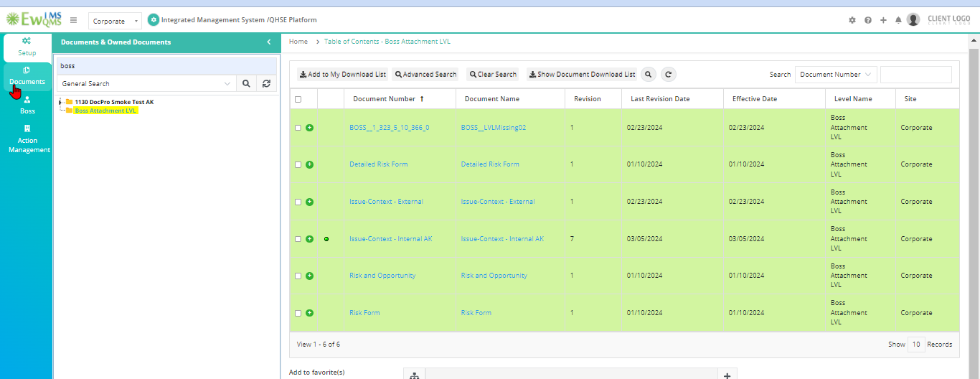Image resolution: width=980 pixels, height=379 pixels.
Task: Check the Detailed Risk Form row checkbox
Action: point(298,164)
